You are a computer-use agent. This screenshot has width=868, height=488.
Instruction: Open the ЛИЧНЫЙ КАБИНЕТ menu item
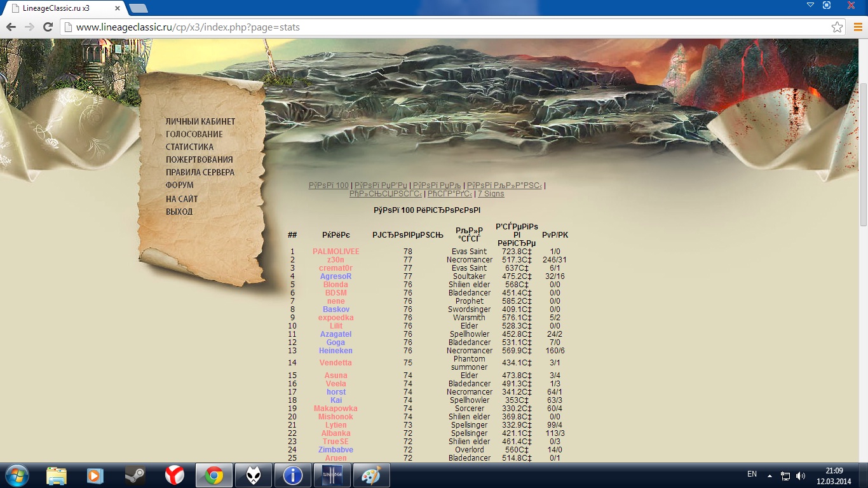tap(201, 121)
